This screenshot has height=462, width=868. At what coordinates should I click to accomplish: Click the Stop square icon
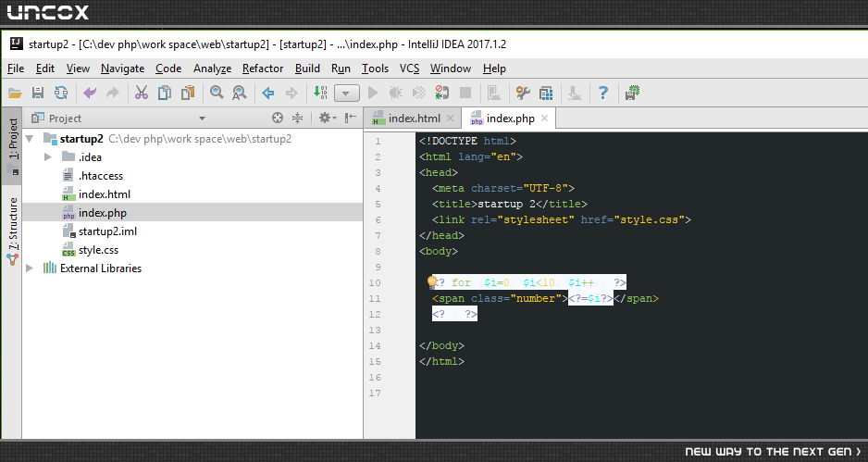465,94
